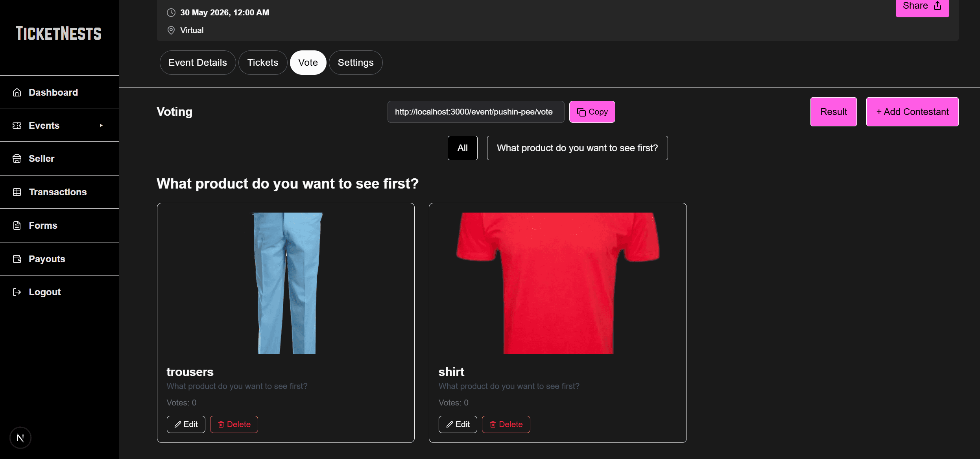
Task: Click the trash icon on shirt card
Action: tap(493, 424)
